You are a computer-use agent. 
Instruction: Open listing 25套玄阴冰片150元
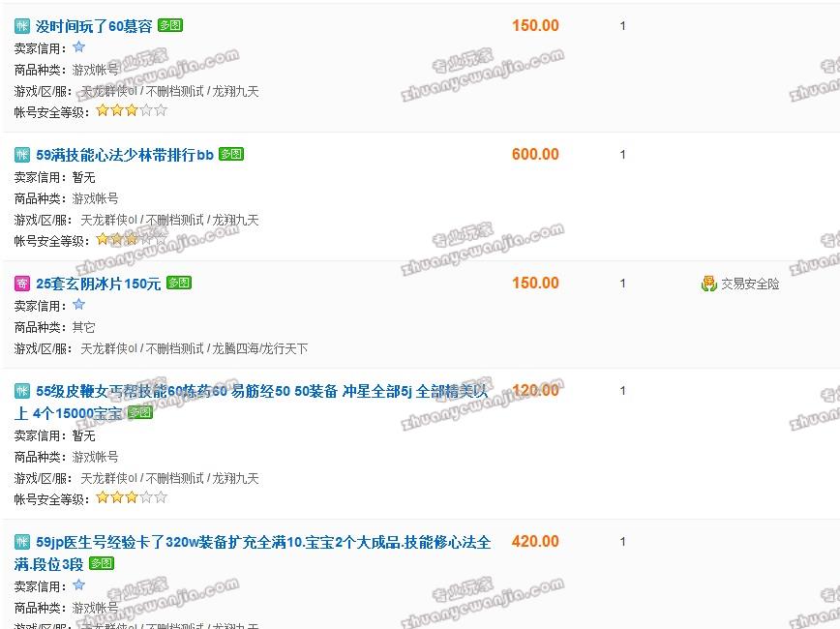[99, 284]
